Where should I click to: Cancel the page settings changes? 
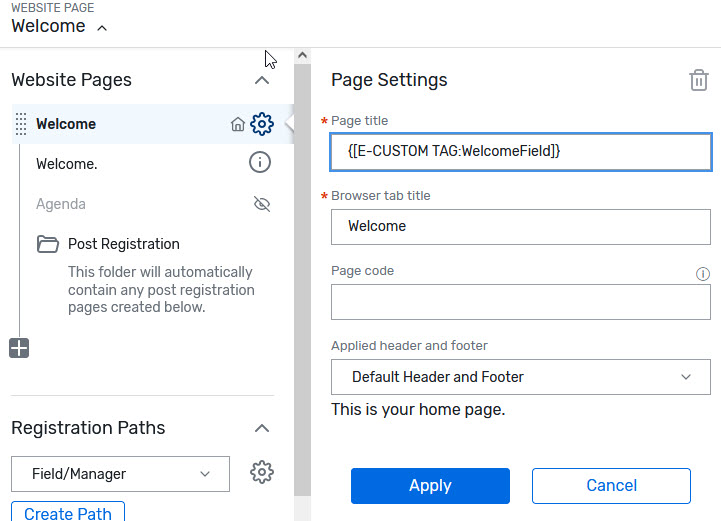(611, 486)
